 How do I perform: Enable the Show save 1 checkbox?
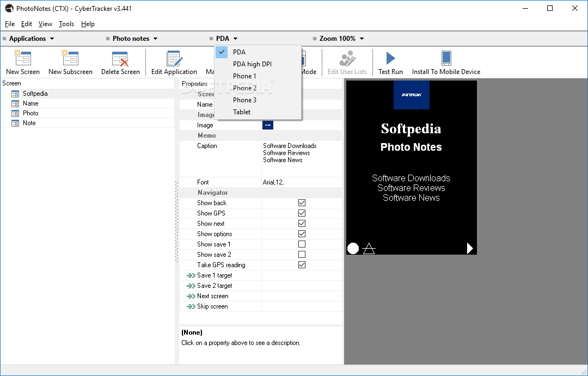click(x=302, y=244)
